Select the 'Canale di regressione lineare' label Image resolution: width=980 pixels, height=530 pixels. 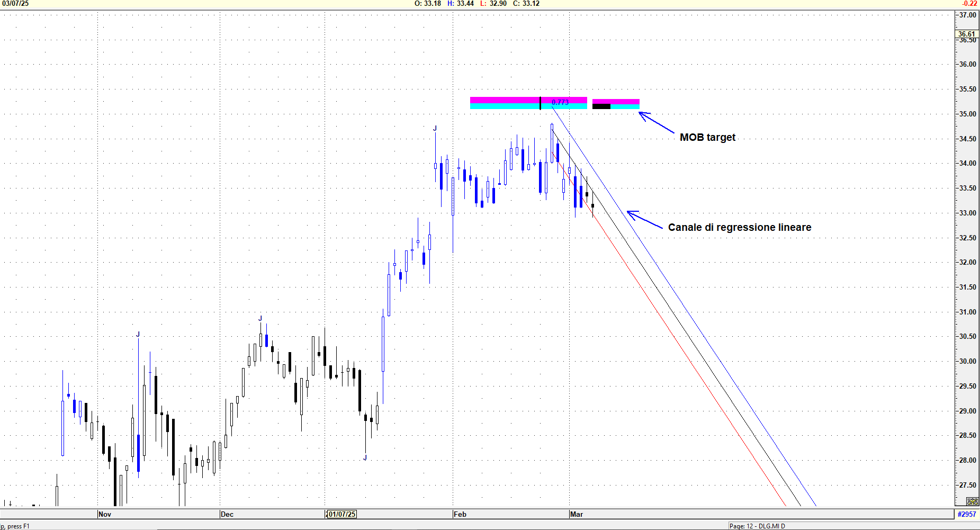click(739, 227)
